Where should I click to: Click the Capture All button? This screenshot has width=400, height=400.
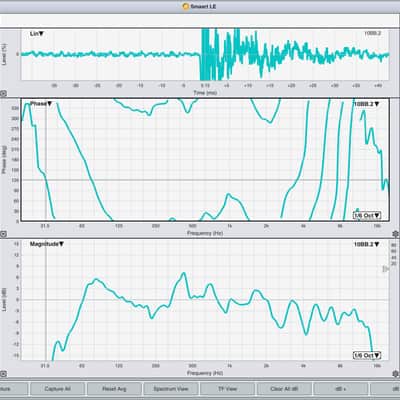[x=57, y=389]
